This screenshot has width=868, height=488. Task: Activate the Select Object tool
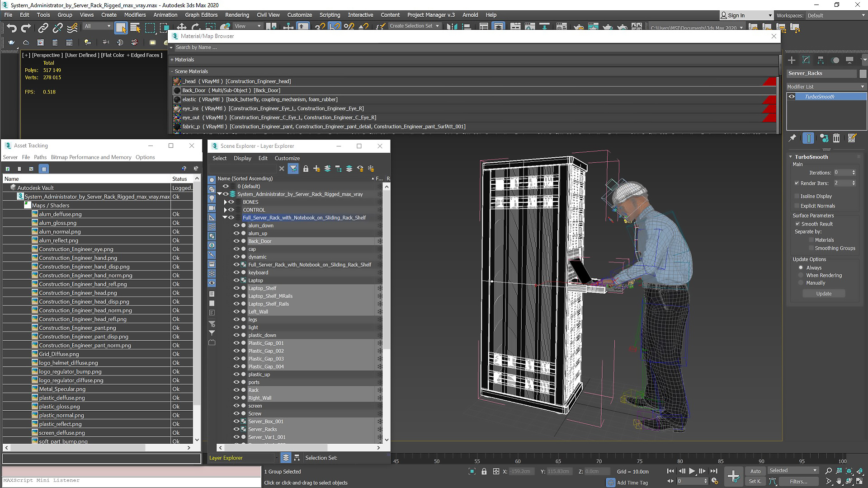tap(121, 28)
